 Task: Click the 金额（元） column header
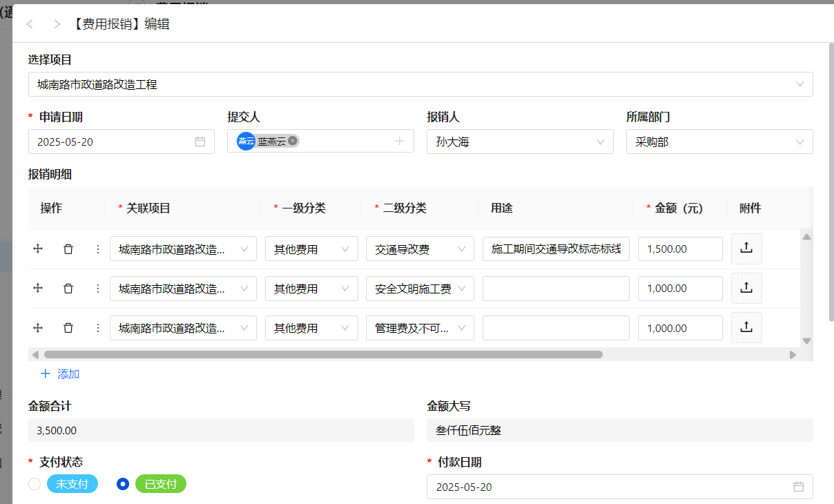pyautogui.click(x=679, y=208)
